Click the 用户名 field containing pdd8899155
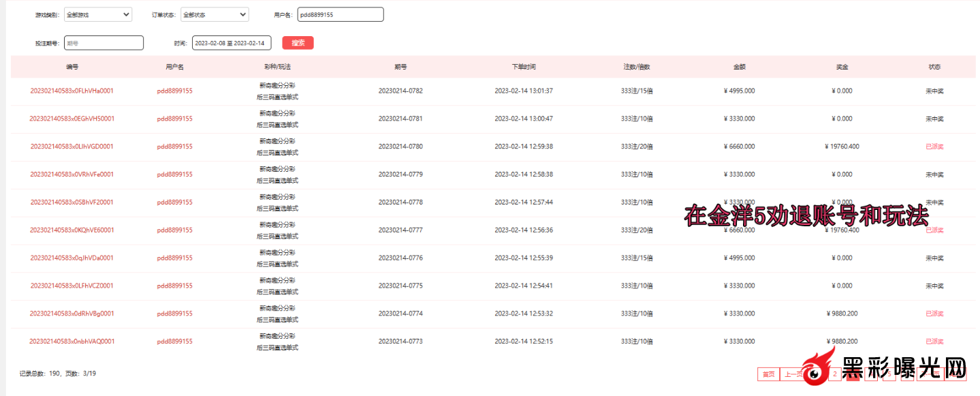The image size is (980, 396). point(340,14)
